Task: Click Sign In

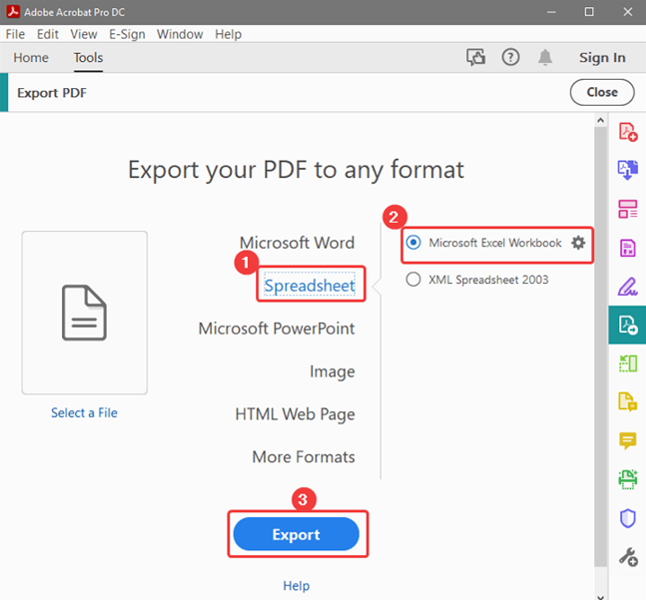Action: click(x=602, y=58)
